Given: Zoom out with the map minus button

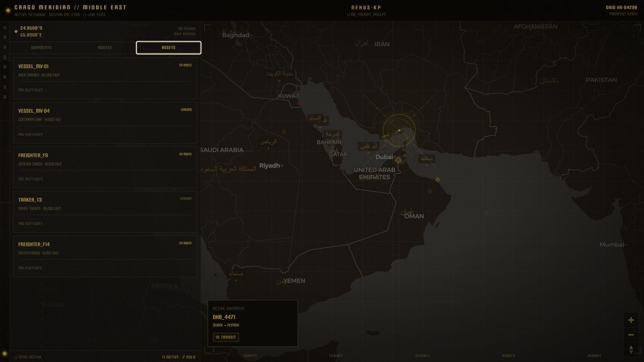Looking at the screenshot, I should 631,335.
